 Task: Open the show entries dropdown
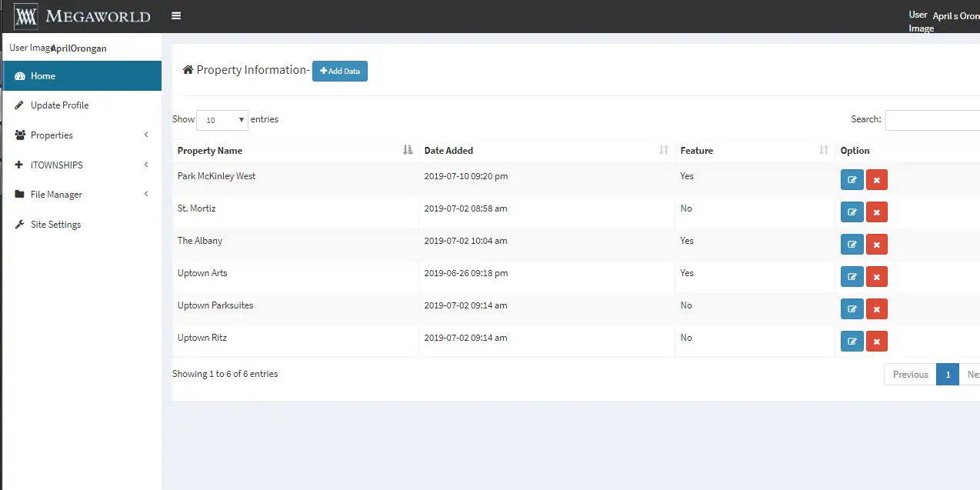tap(222, 120)
